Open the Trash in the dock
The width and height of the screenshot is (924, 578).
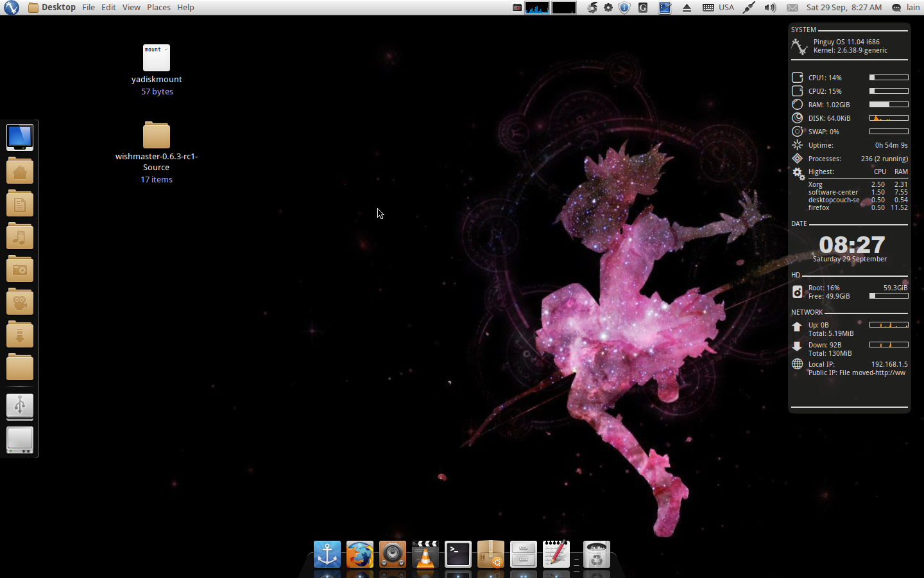tap(596, 554)
